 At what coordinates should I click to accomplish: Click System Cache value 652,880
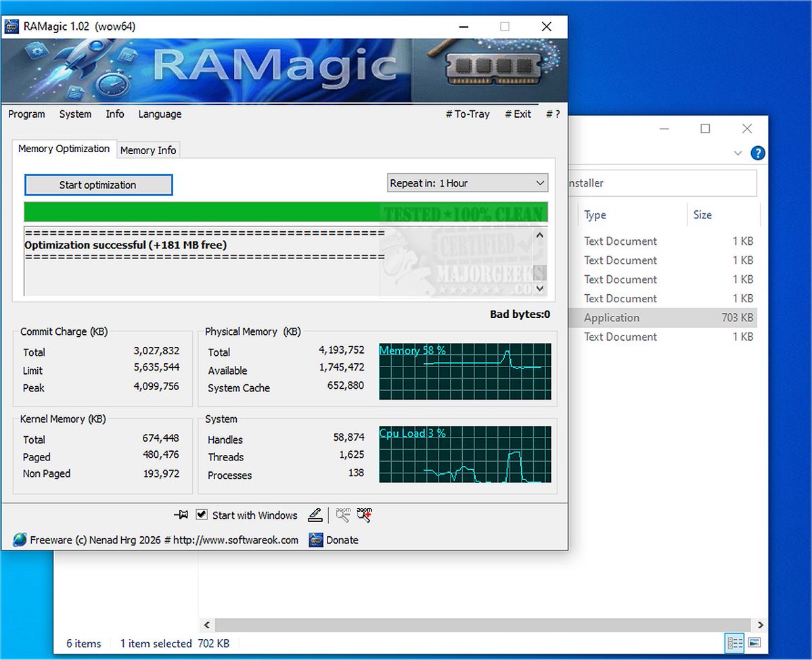(x=346, y=385)
